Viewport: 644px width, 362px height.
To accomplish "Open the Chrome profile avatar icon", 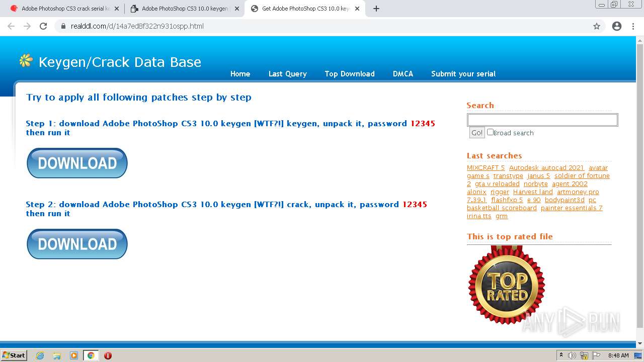I will pos(617,26).
